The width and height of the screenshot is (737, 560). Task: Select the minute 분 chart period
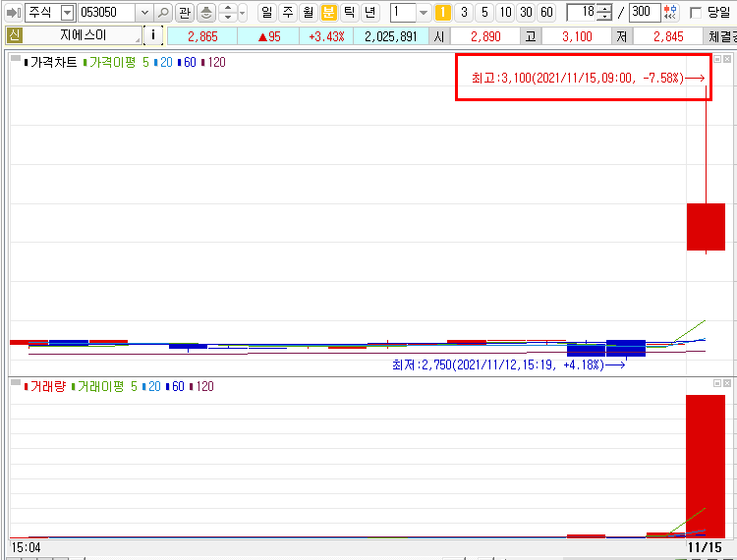tap(328, 12)
